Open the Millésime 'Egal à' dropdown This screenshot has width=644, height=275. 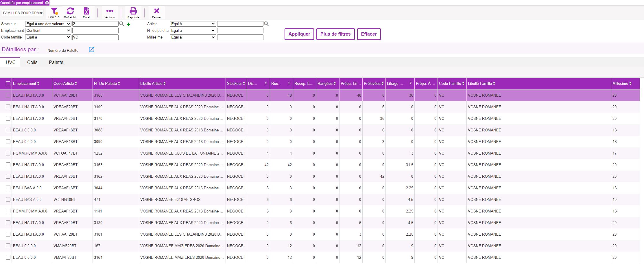193,37
